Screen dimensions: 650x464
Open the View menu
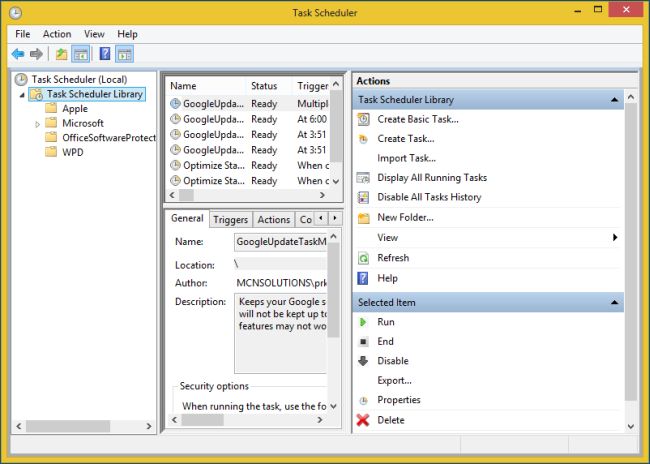(x=94, y=34)
